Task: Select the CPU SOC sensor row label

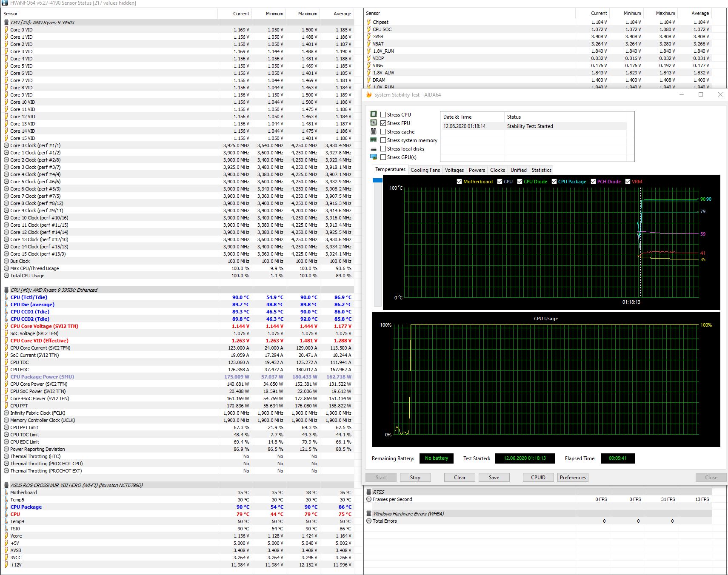Action: click(x=382, y=29)
